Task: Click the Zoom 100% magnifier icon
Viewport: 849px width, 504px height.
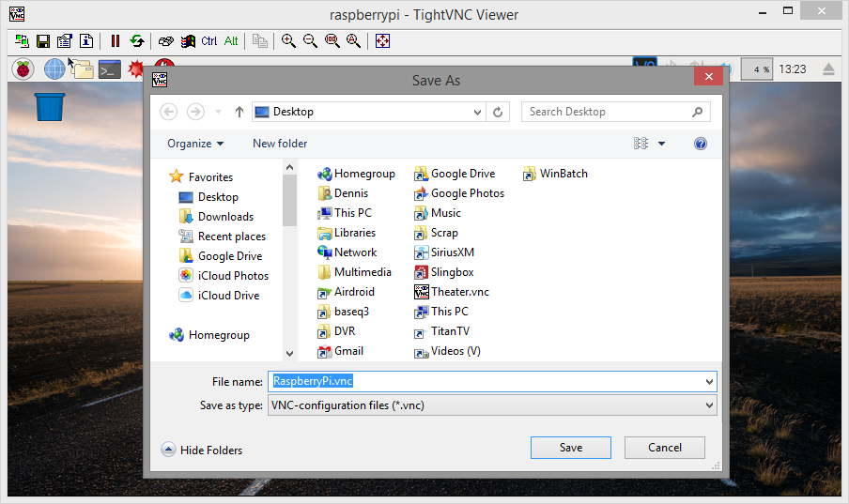Action: 332,41
